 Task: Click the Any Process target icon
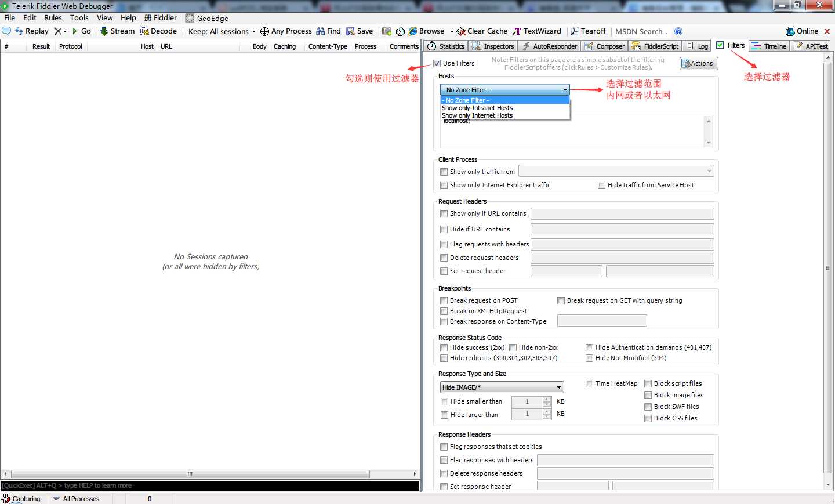tap(264, 31)
